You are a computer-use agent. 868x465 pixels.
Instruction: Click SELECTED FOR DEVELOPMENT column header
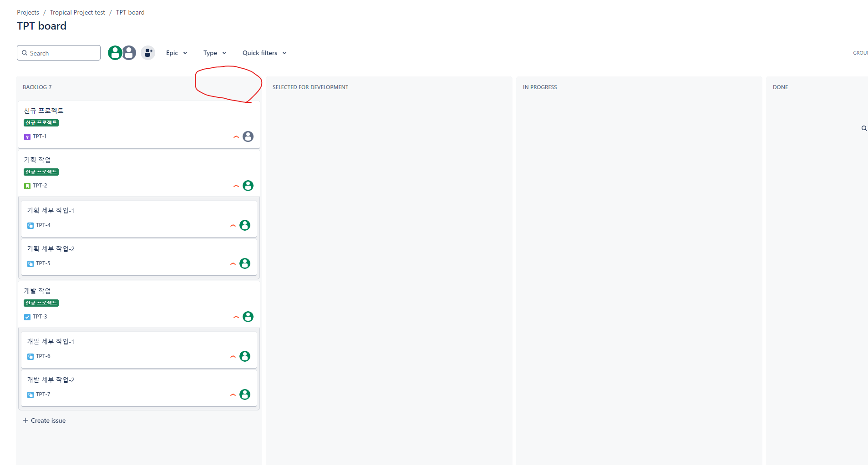pos(310,87)
